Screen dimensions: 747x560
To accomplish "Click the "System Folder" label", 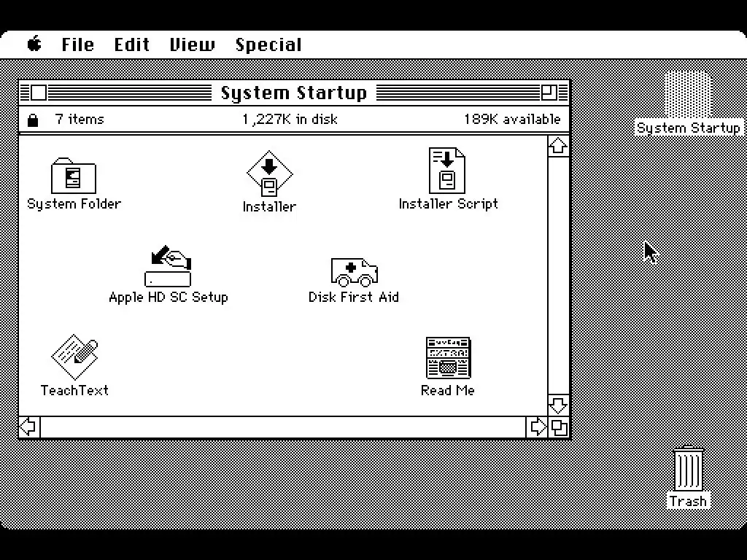I will 74,204.
